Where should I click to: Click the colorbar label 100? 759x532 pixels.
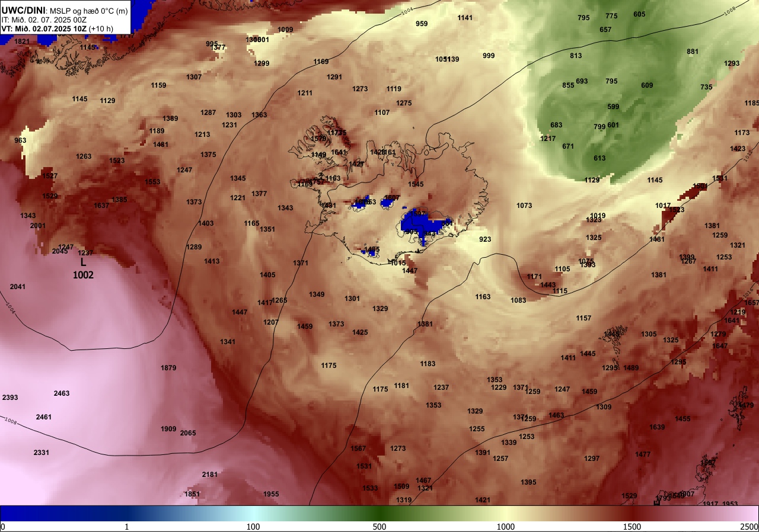[253, 527]
